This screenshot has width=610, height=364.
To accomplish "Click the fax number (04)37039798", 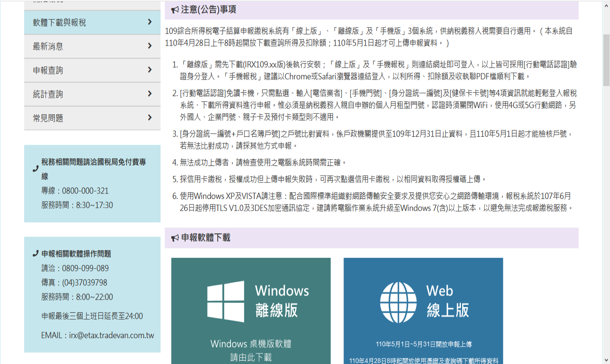I will [85, 283].
